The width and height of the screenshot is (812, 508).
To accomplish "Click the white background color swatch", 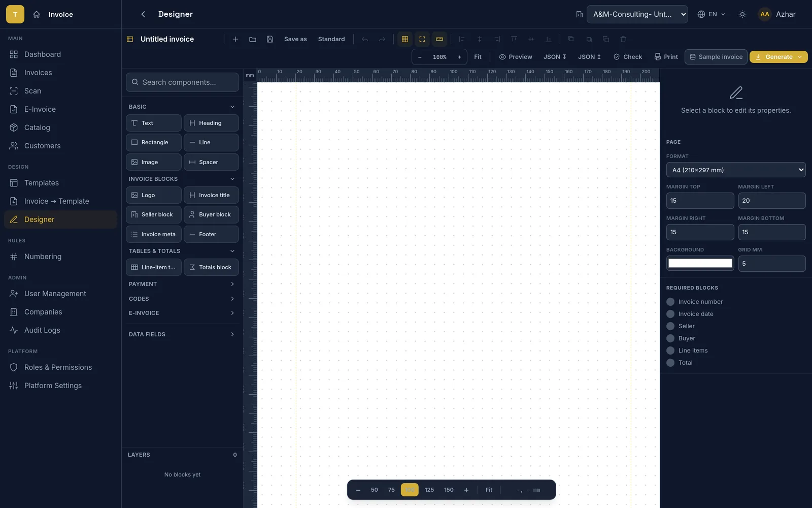I will [700, 263].
